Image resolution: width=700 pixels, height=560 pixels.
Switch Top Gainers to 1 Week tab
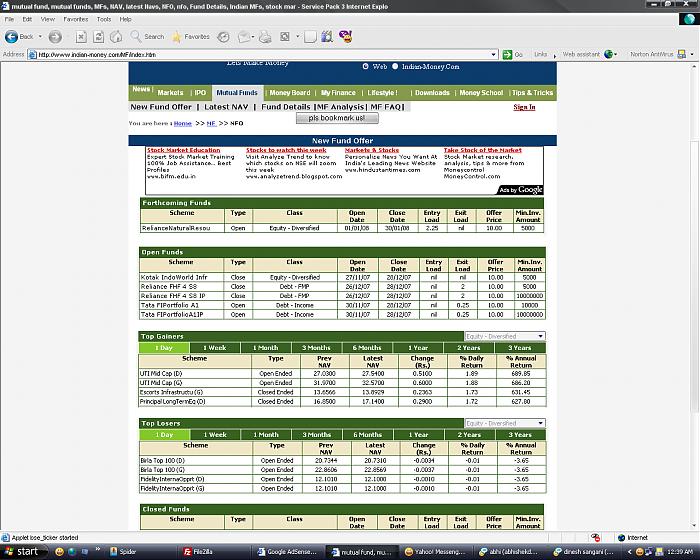[215, 348]
